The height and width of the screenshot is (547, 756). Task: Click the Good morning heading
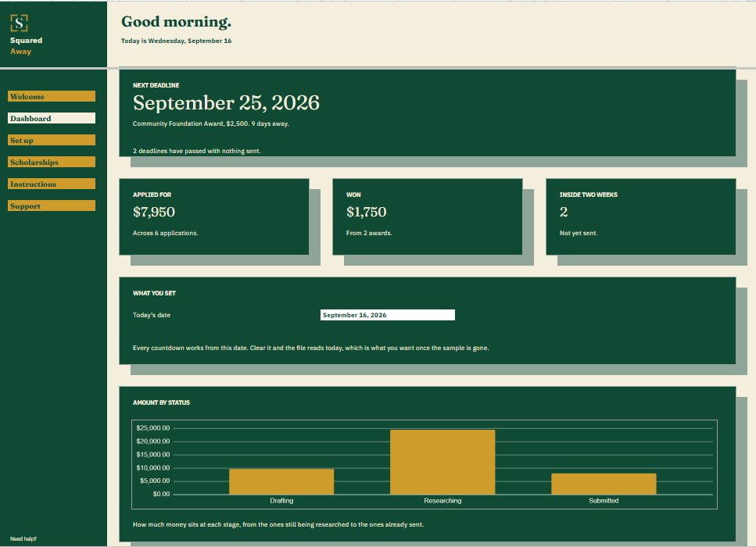point(176,22)
